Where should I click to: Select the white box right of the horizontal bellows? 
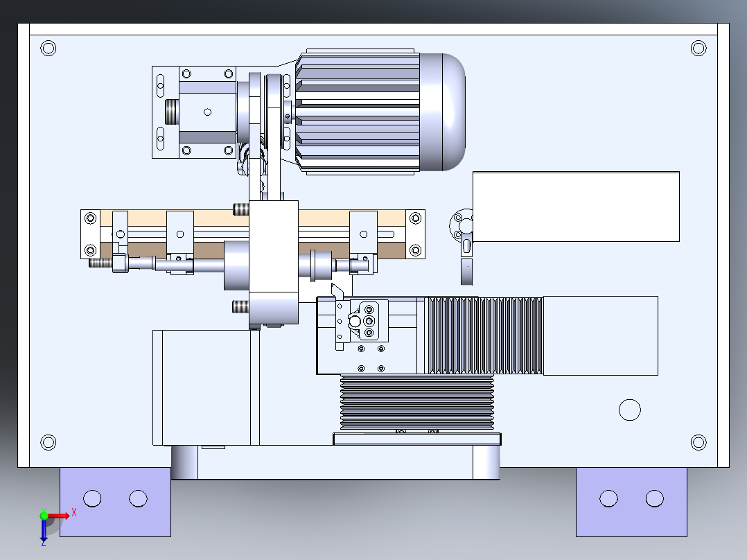[x=600, y=335]
